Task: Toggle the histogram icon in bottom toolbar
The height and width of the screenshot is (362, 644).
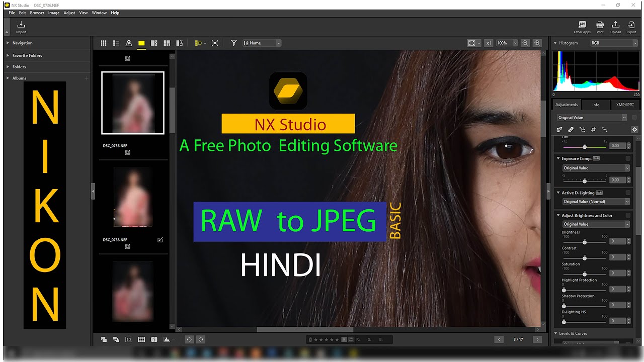Action: point(167,339)
